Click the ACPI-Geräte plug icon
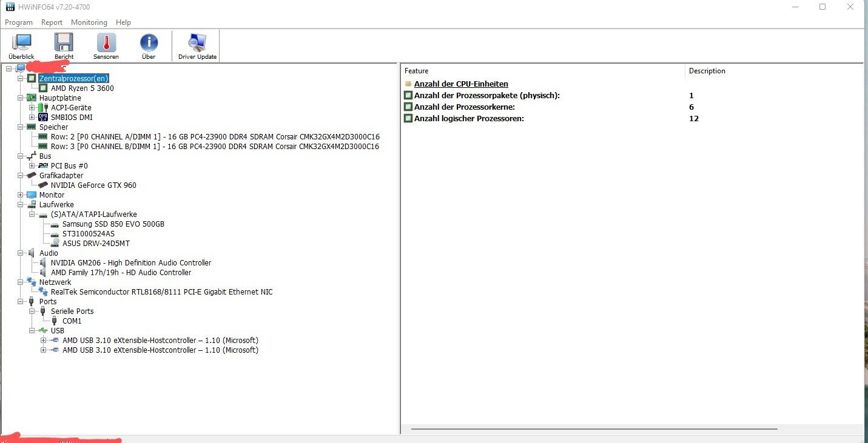 42,108
